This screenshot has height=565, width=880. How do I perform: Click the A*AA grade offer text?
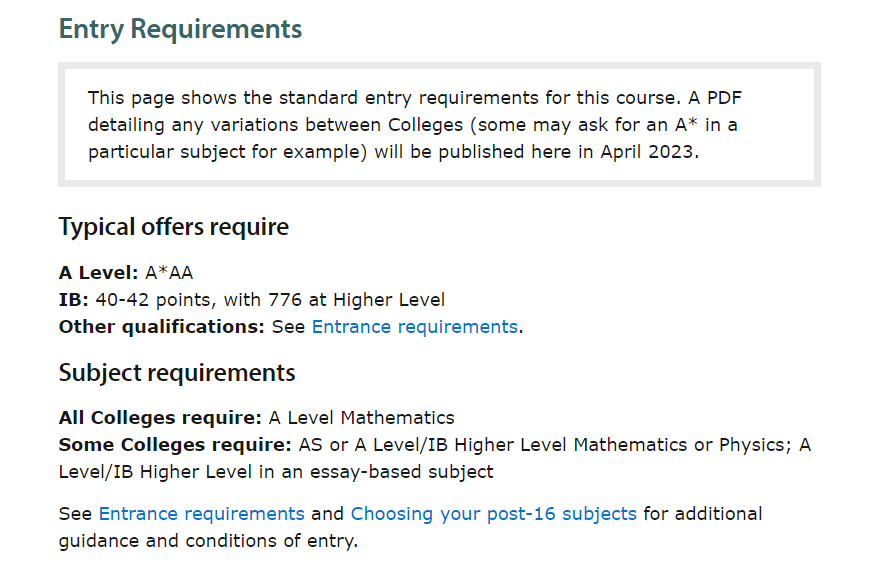[169, 273]
